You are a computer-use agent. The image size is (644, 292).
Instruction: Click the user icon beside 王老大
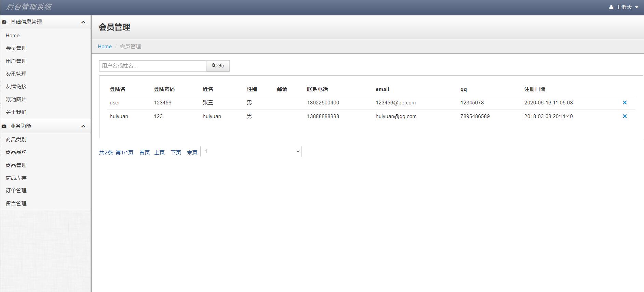(611, 7)
